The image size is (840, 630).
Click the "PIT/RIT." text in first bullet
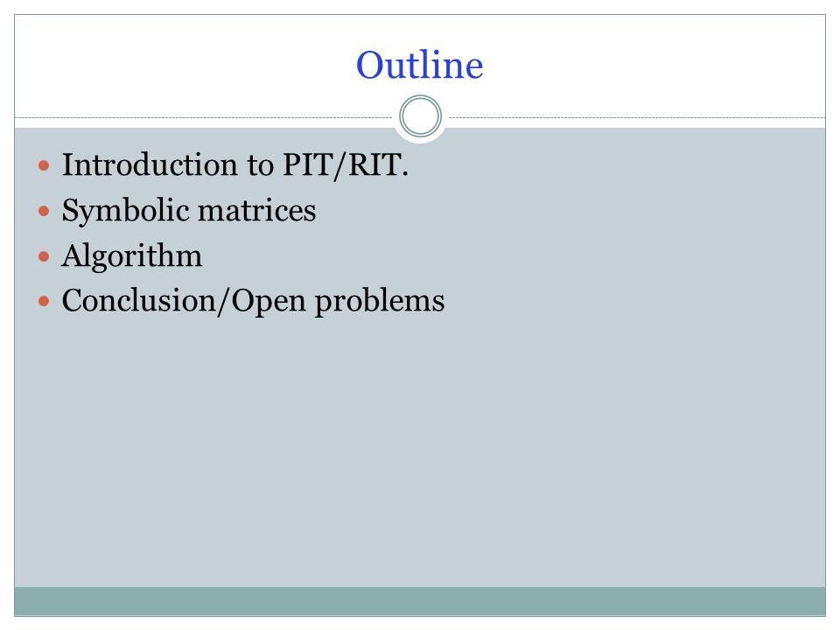346,165
